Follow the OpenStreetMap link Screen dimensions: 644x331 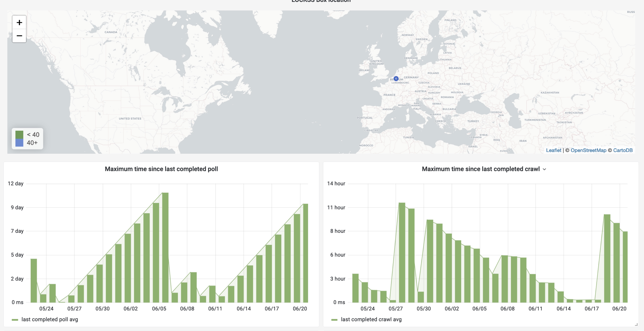tap(588, 150)
